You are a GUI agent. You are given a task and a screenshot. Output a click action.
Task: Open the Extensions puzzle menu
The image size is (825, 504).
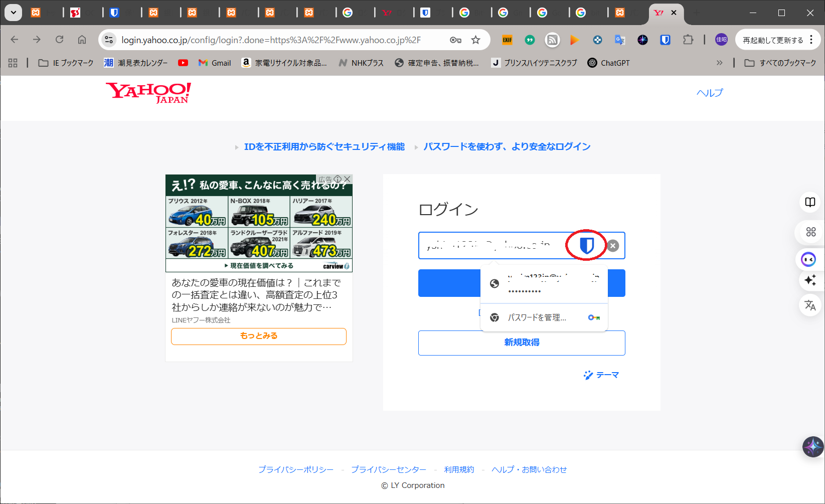point(688,40)
